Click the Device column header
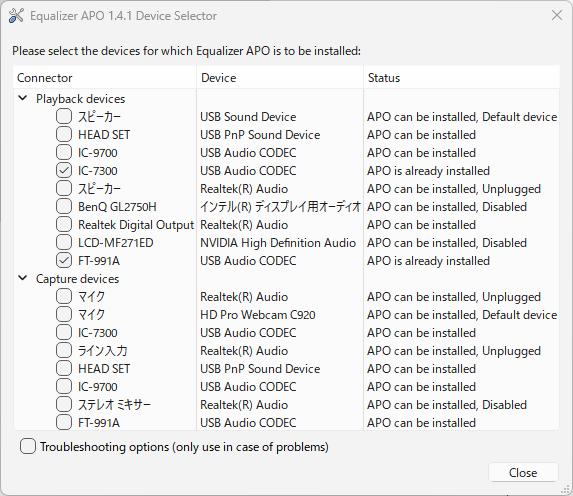This screenshot has height=496, width=573. click(x=280, y=77)
